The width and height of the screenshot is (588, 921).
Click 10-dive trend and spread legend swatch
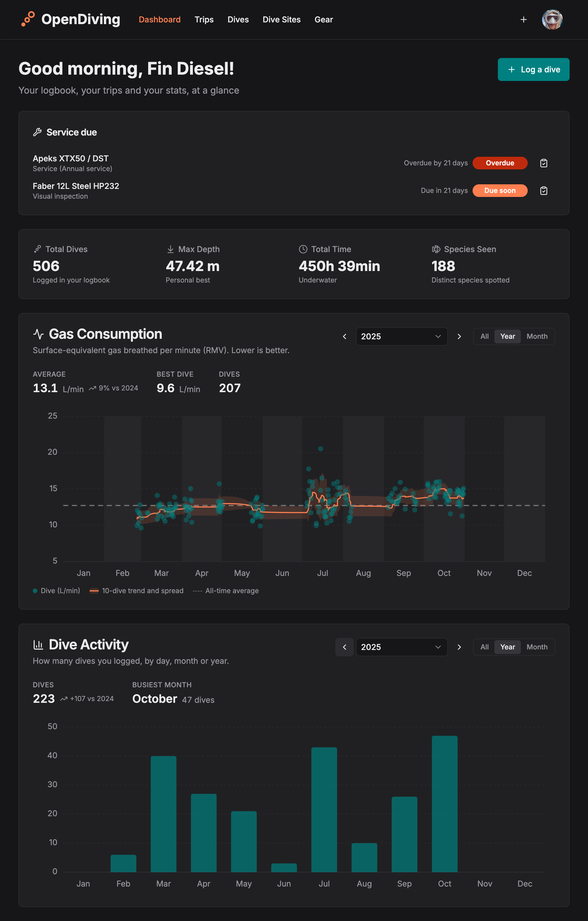[94, 591]
